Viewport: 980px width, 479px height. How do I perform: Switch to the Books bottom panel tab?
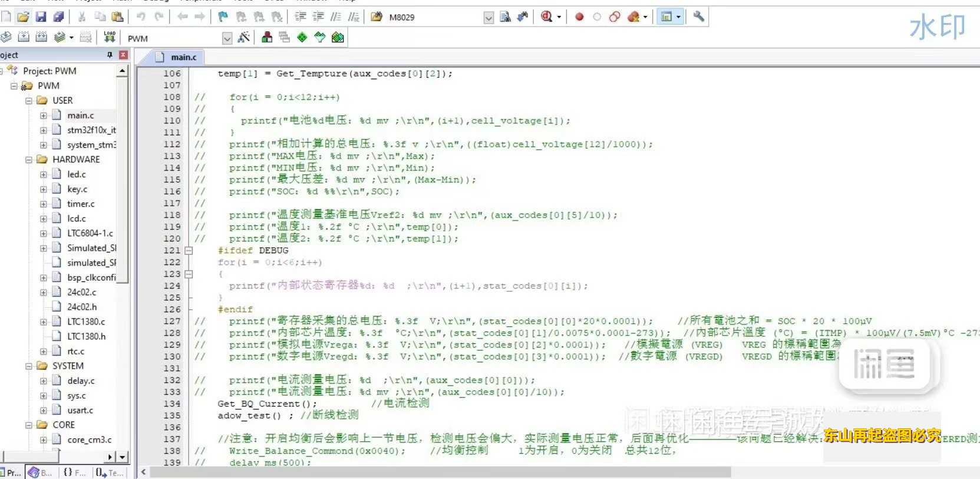(x=41, y=473)
